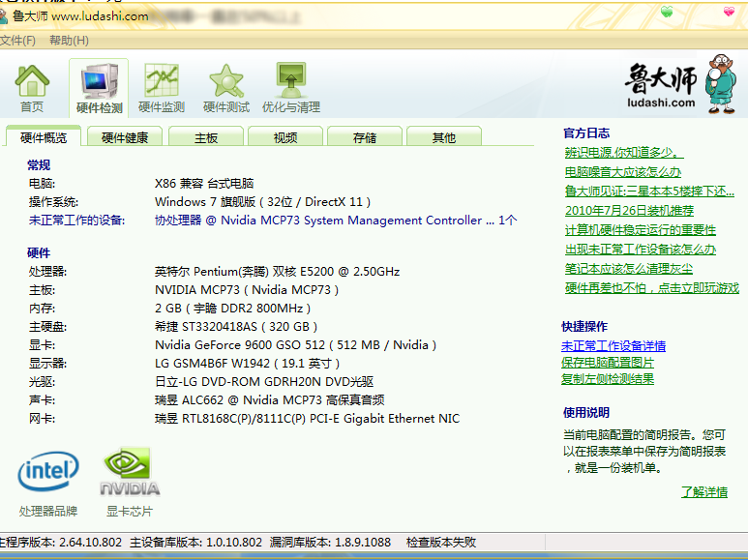Click the processor value Pentium E5200 2.50GHz

point(277,272)
